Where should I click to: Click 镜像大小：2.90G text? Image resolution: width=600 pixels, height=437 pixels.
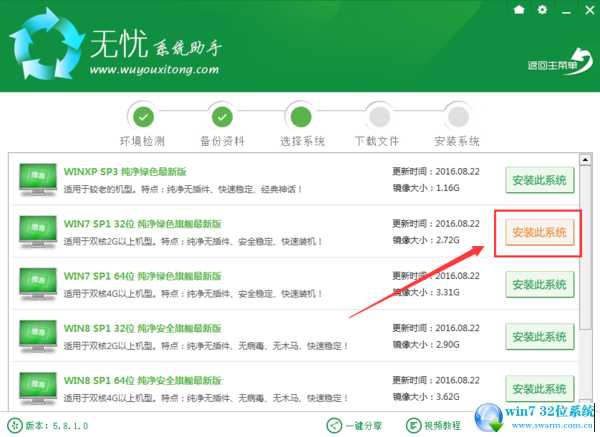[426, 345]
